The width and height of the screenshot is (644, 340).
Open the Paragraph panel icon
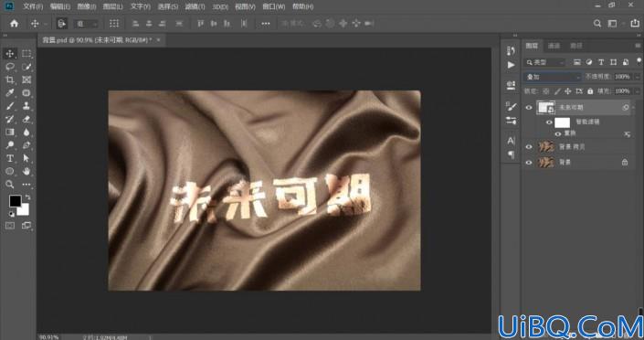coord(511,154)
